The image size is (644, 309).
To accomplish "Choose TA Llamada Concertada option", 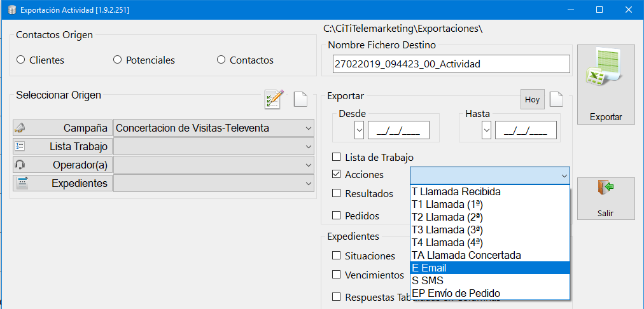I will click(x=490, y=255).
